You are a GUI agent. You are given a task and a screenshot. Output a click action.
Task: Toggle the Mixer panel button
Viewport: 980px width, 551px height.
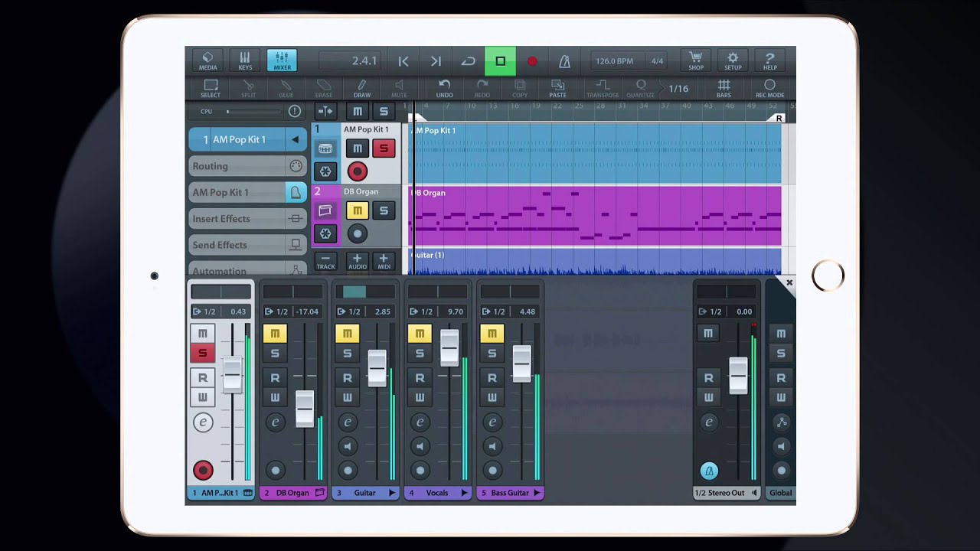[282, 61]
